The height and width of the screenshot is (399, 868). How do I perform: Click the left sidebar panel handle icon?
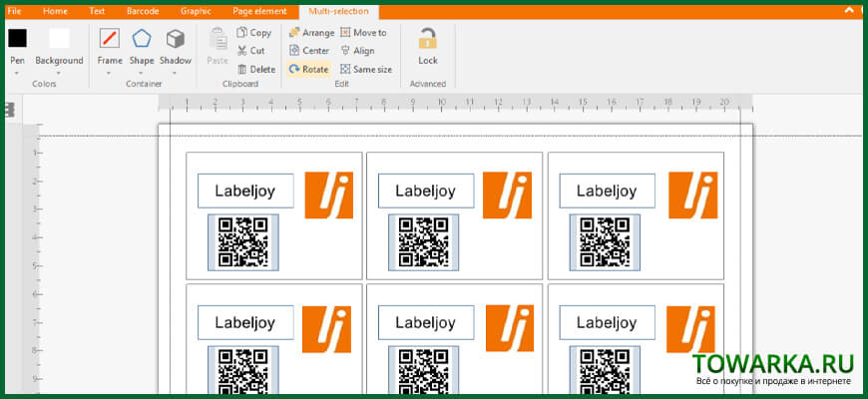coord(9,112)
